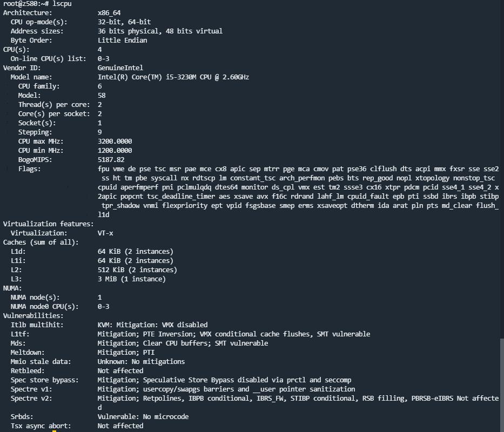Click the 'Flags:' label
Screen dimensions: 504x432
tap(29, 169)
